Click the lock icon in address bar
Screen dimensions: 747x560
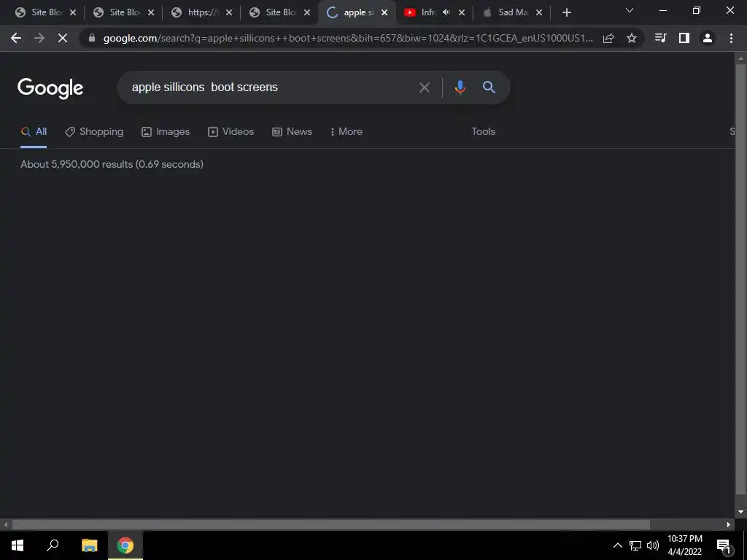click(92, 38)
